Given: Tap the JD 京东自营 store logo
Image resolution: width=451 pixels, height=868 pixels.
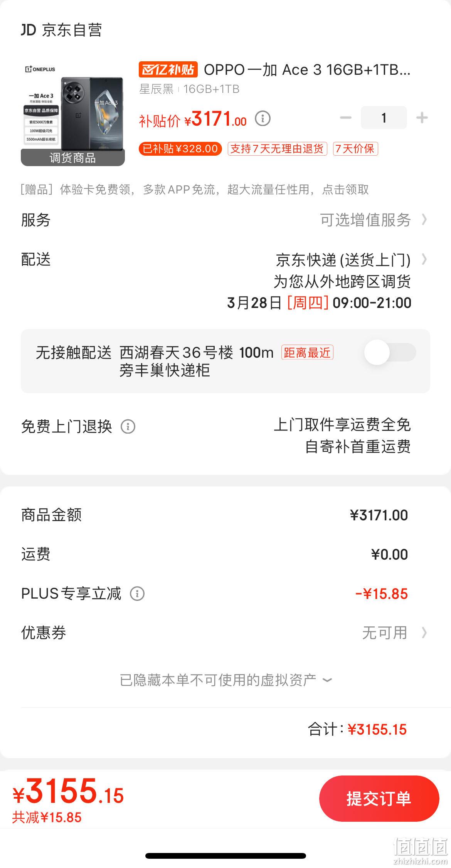Looking at the screenshot, I should [x=62, y=30].
